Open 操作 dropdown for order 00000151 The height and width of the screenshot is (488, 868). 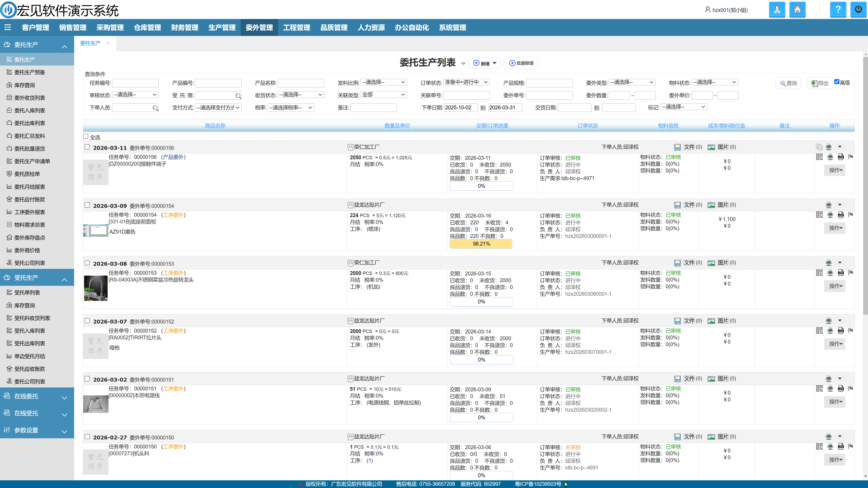[x=835, y=402]
